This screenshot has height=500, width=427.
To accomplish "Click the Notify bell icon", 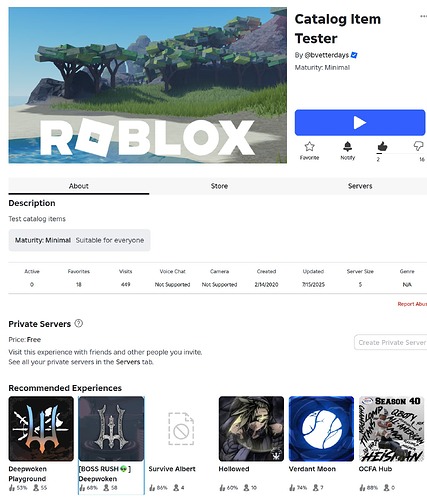I will point(347,146).
